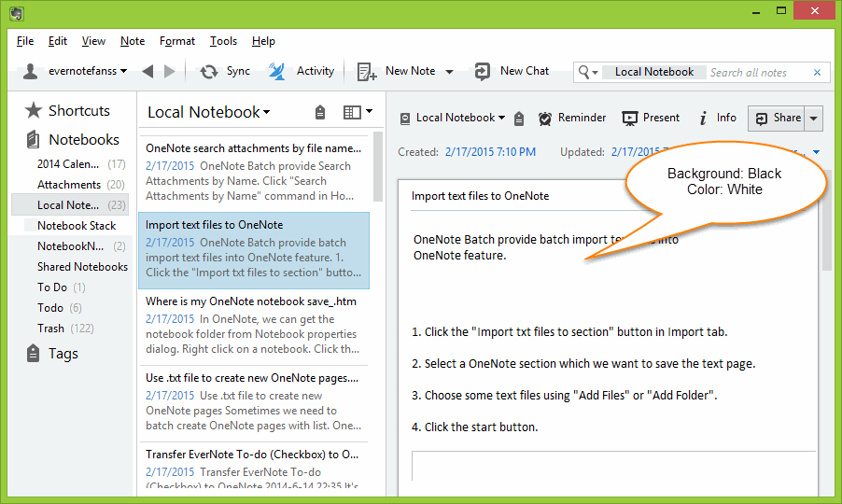Click the Sync label

[238, 71]
